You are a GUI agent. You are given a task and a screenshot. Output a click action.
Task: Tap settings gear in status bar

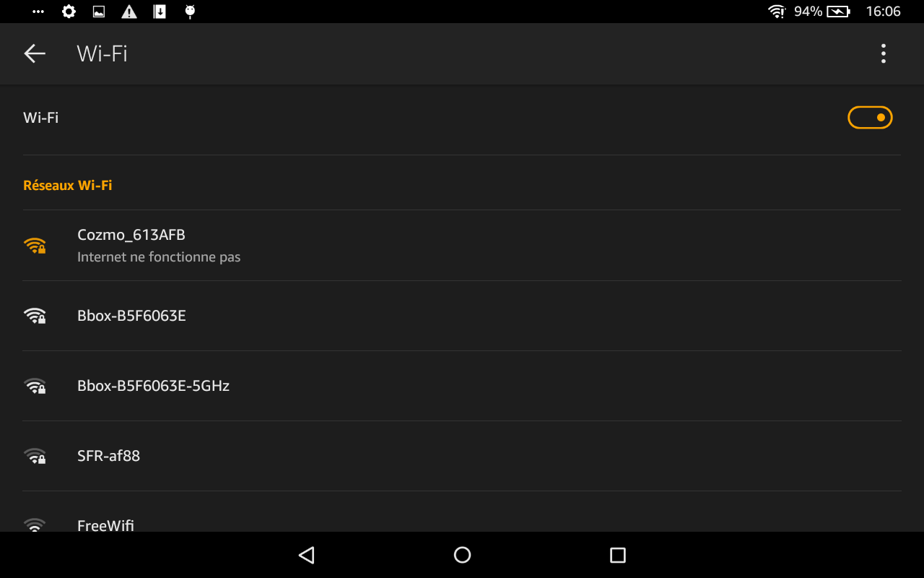click(x=69, y=12)
